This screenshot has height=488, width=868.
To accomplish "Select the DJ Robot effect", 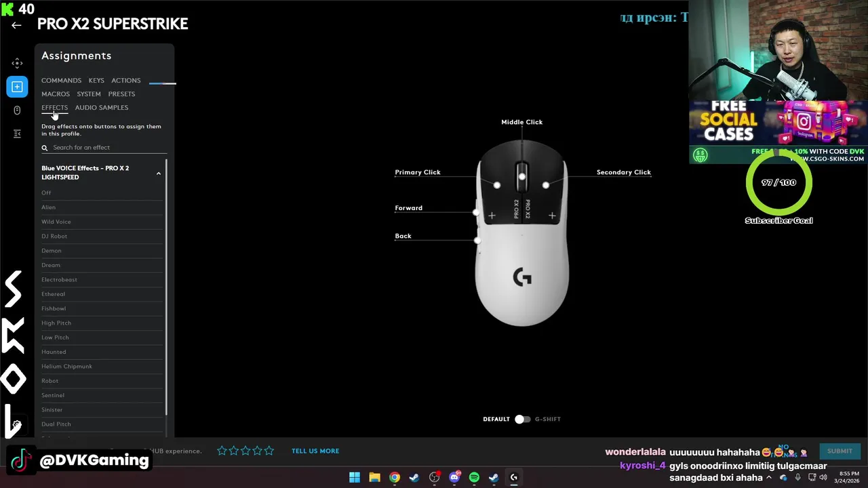I will 102,237.
